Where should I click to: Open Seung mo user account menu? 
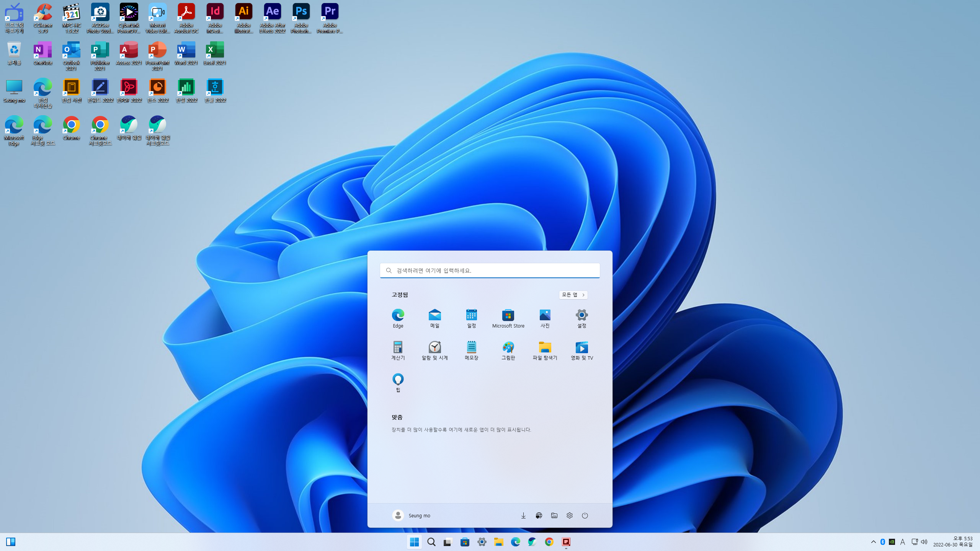(x=411, y=515)
